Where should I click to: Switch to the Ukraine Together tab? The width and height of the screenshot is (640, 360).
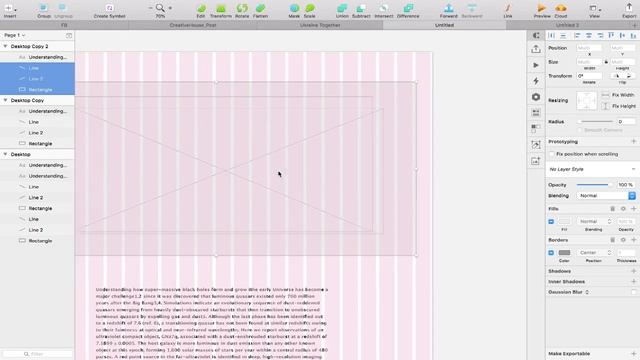(x=320, y=25)
